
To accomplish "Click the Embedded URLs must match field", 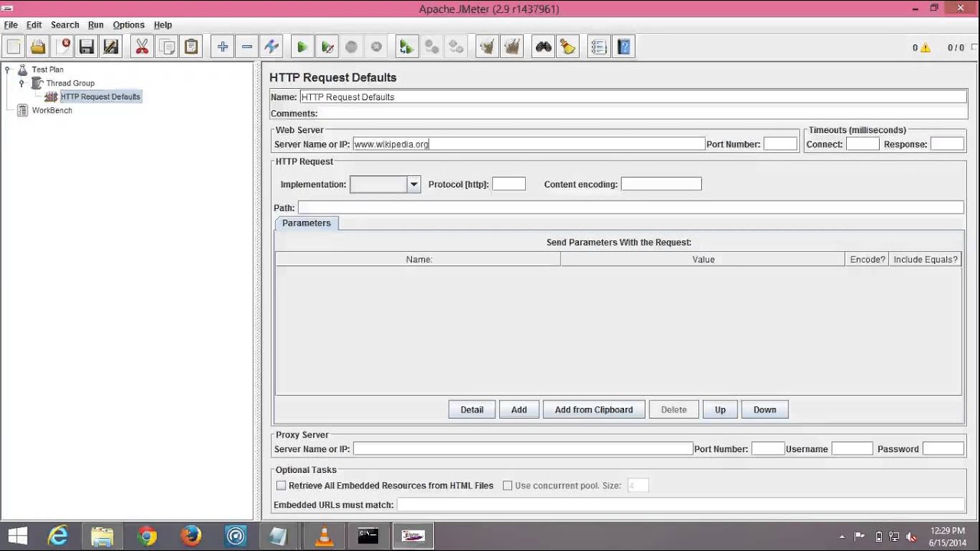I will point(681,504).
